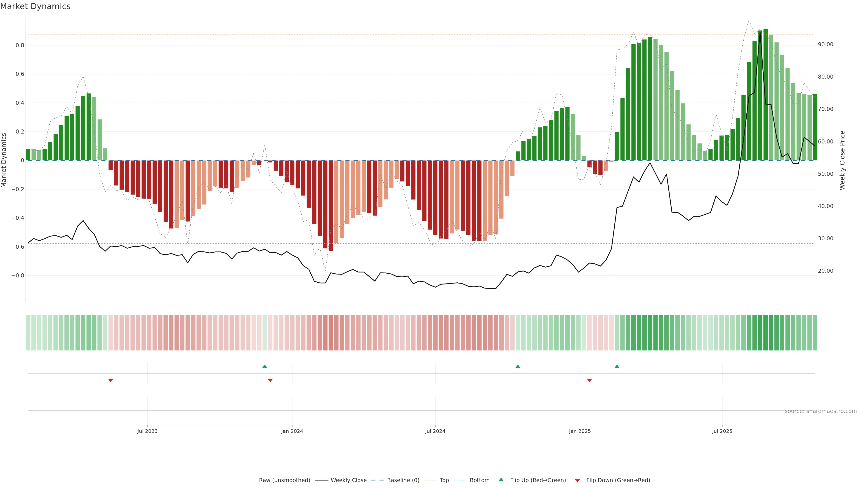Click the earliest red Flip Down triangle marker

pyautogui.click(x=111, y=380)
